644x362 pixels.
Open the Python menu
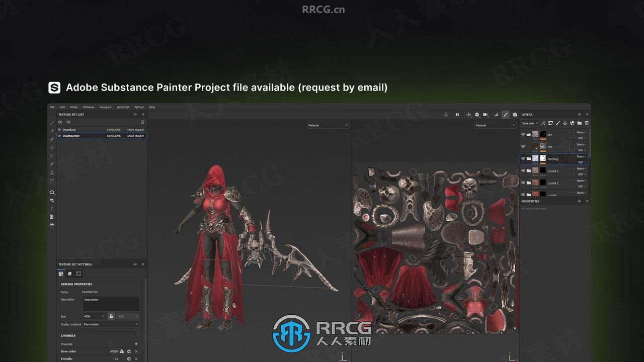coord(139,107)
